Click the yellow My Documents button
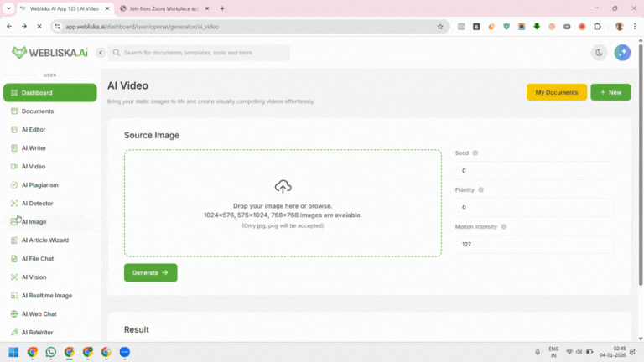This screenshot has height=362, width=644. coord(556,92)
